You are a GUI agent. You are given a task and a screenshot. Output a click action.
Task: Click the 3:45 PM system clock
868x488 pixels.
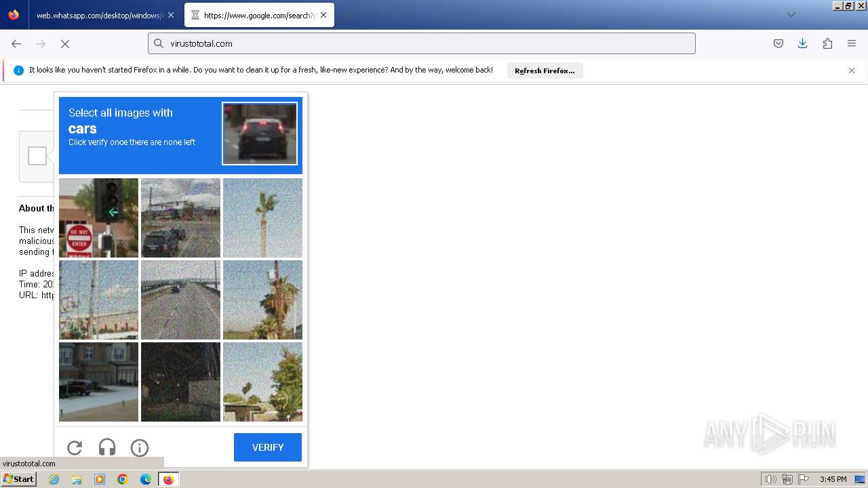click(x=833, y=479)
